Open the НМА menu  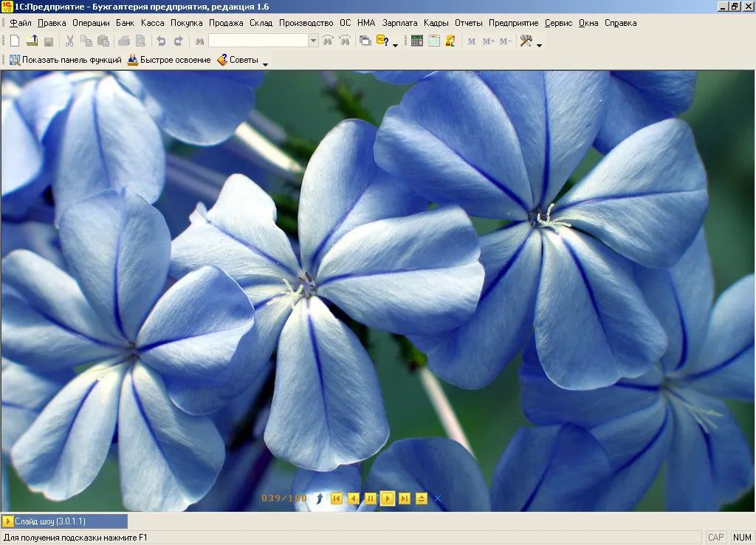(366, 23)
